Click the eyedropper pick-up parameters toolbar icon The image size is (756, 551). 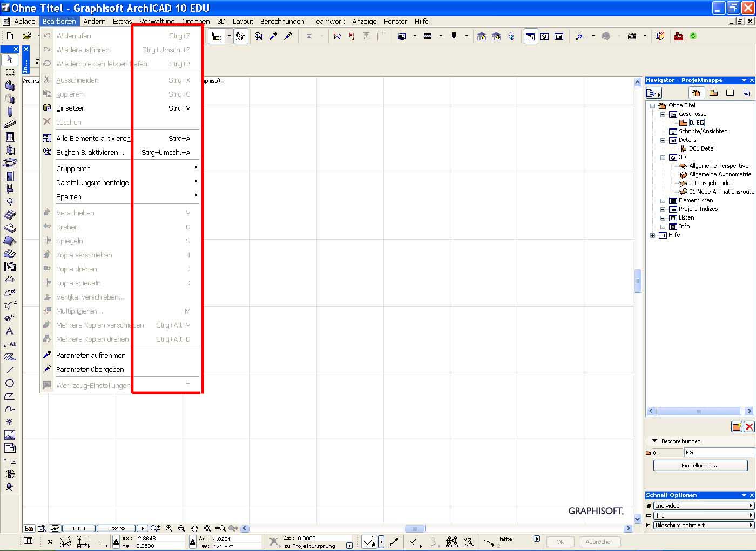click(x=274, y=36)
